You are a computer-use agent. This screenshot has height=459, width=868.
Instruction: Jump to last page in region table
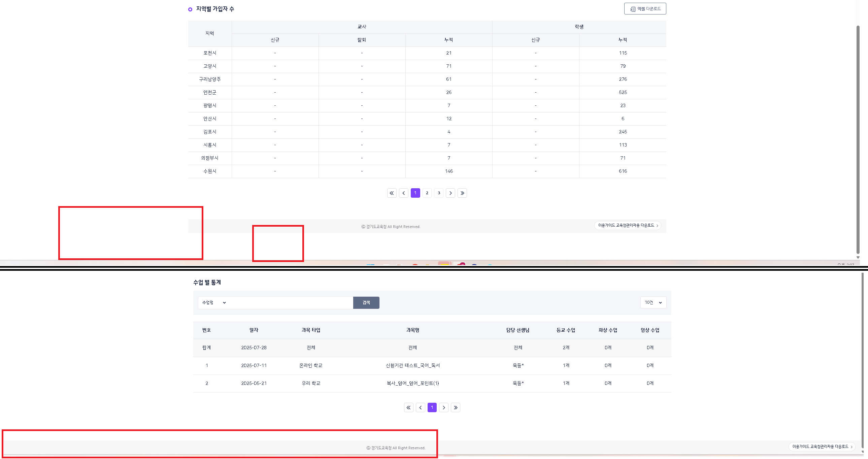[x=462, y=193]
